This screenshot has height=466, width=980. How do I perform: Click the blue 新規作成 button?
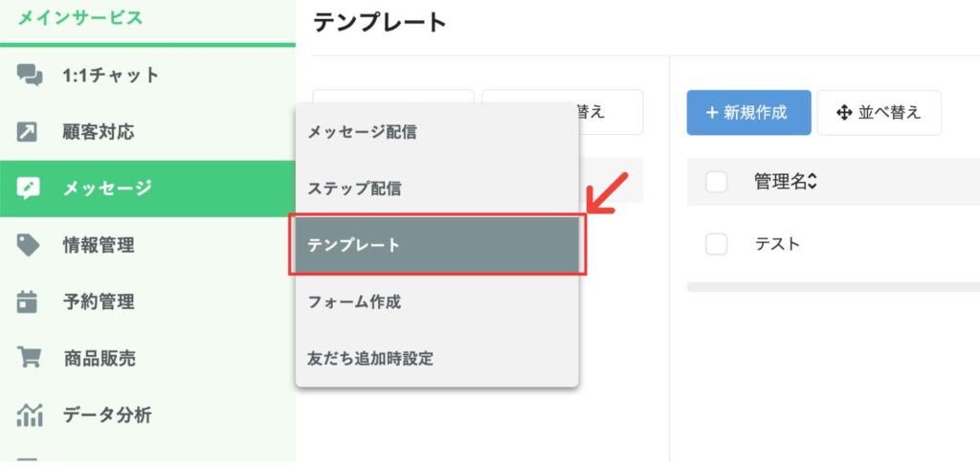[748, 113]
